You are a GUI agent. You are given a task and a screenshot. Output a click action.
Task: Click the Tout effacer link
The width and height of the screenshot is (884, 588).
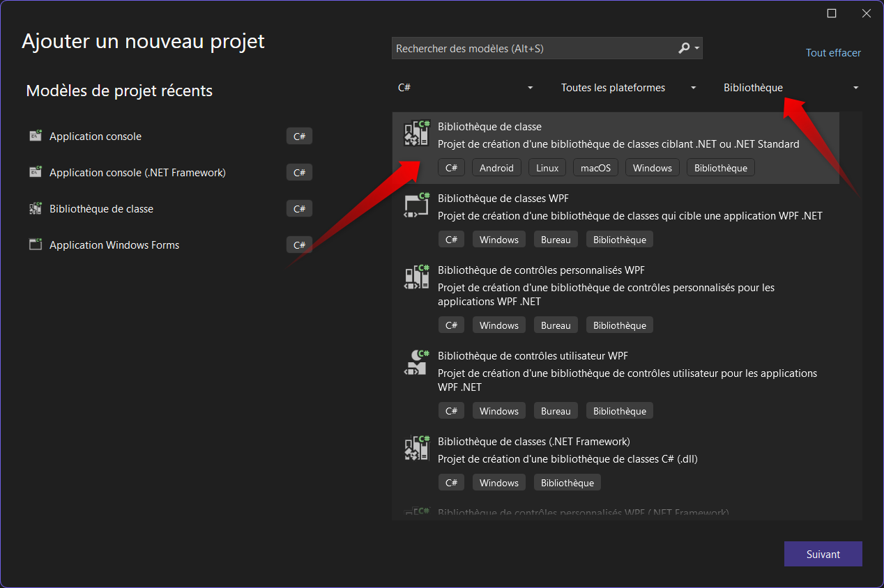(x=833, y=52)
